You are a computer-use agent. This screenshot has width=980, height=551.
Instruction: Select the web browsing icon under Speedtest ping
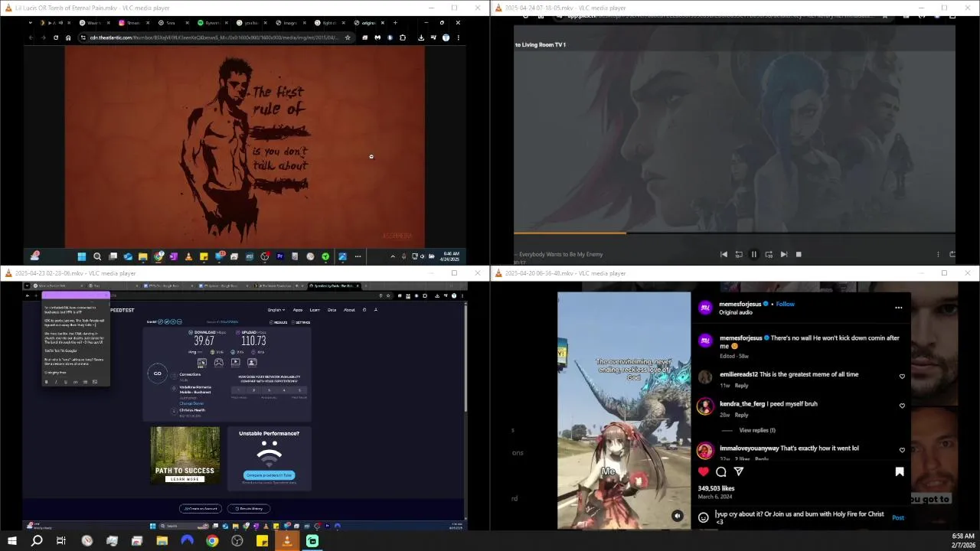202,362
